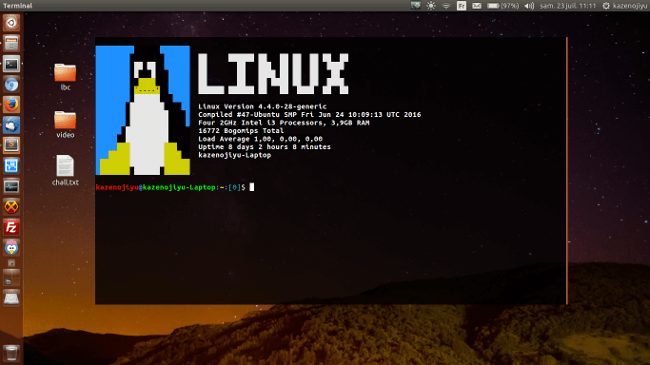
Task: Select the chall.txt file on the desktop
Action: 65,170
